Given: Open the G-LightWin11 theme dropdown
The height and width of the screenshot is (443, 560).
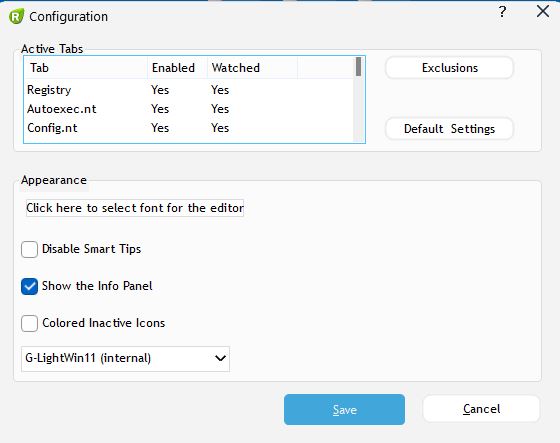Looking at the screenshot, I should click(x=125, y=358).
